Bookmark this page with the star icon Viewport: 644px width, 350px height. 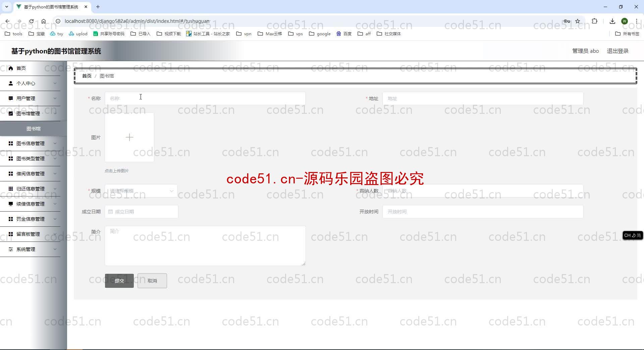[578, 21]
